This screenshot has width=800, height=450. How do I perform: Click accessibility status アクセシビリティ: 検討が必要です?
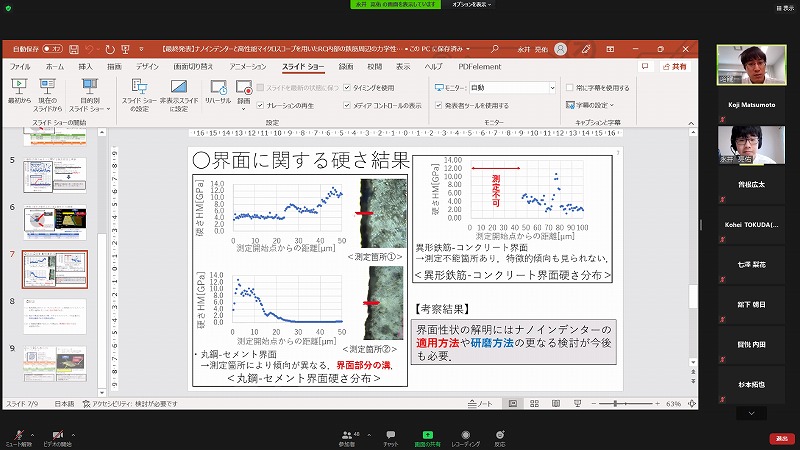click(130, 404)
